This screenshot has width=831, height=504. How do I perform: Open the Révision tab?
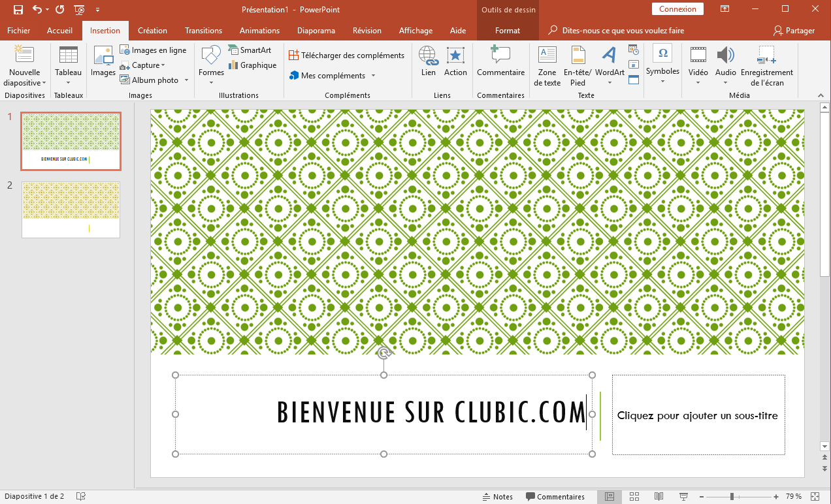tap(367, 31)
